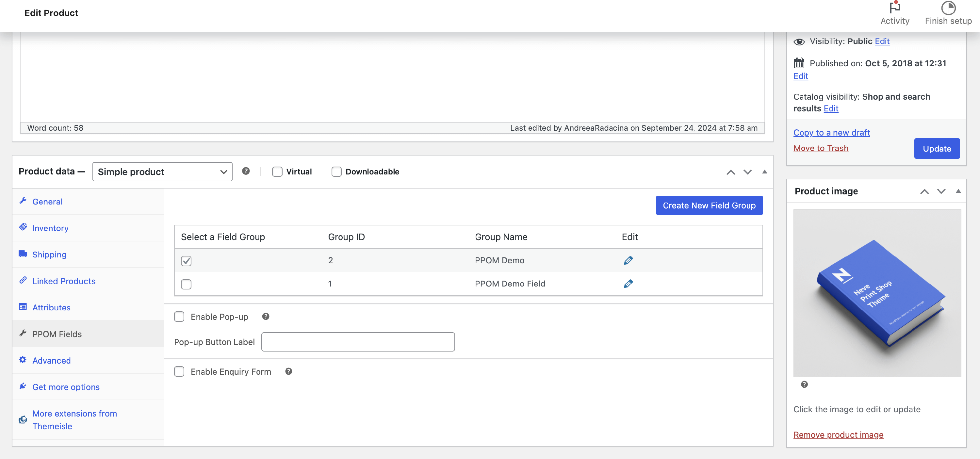Open the Simple product type dropdown

click(162, 172)
